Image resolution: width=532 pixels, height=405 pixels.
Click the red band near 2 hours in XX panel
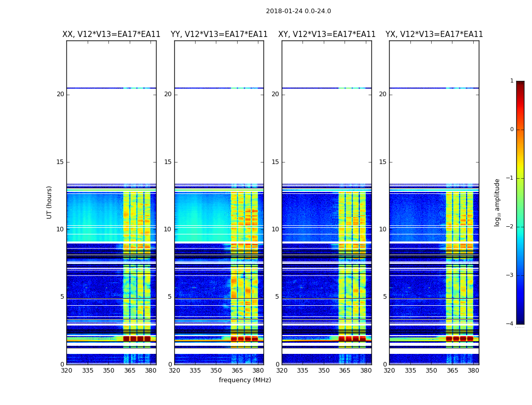pyautogui.click(x=137, y=339)
